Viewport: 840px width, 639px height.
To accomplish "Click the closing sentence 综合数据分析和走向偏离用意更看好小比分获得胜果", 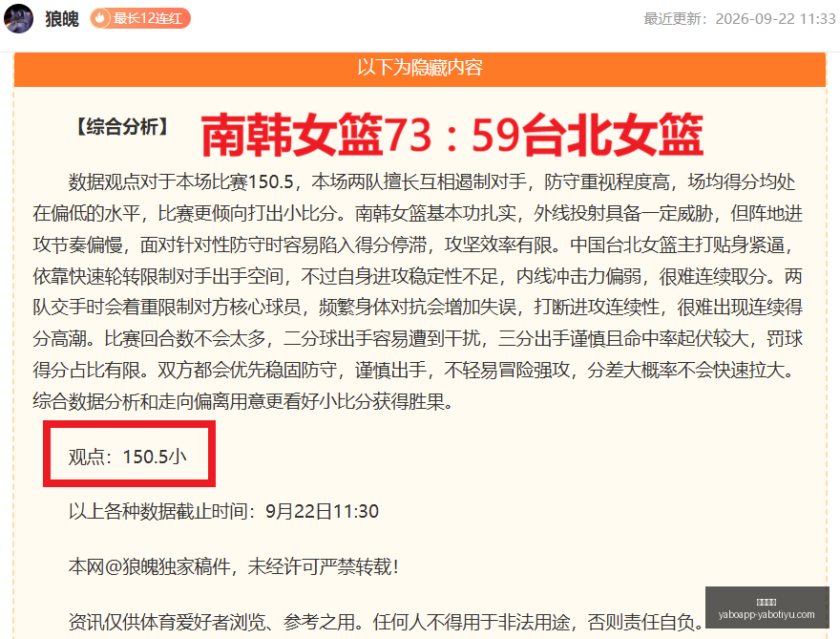I will point(243,401).
